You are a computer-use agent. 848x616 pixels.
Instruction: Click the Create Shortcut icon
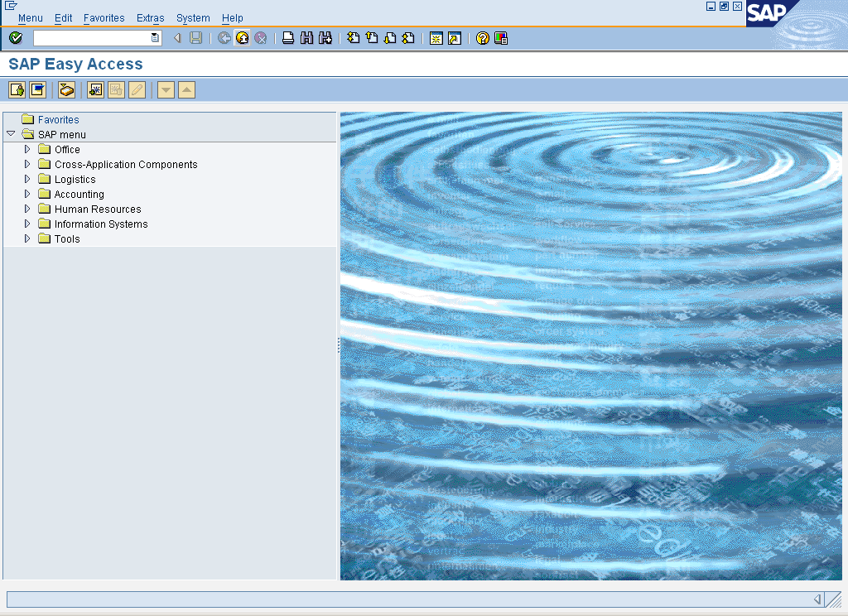(x=455, y=38)
